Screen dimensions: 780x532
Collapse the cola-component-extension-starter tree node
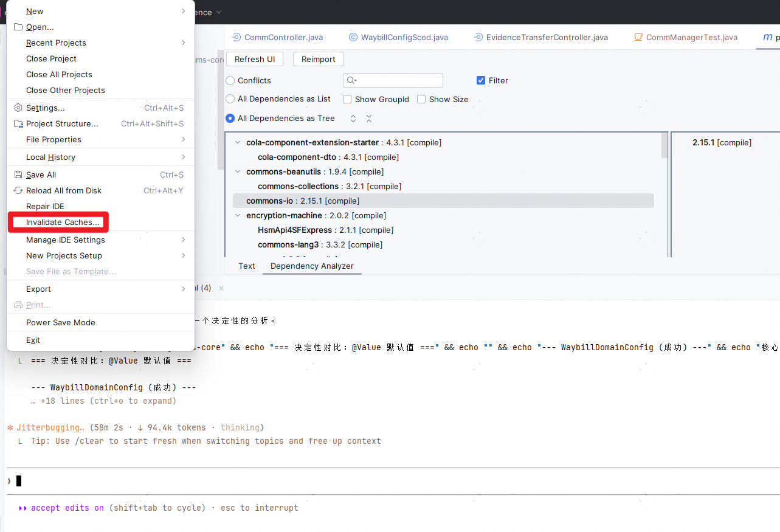tap(237, 142)
